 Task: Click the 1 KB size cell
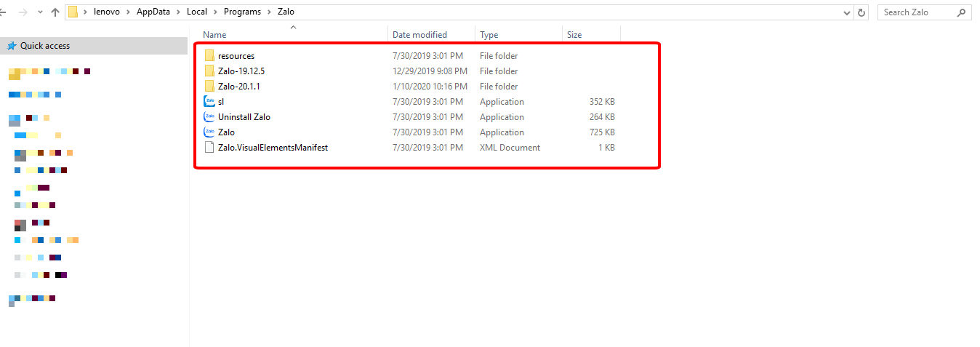[606, 148]
